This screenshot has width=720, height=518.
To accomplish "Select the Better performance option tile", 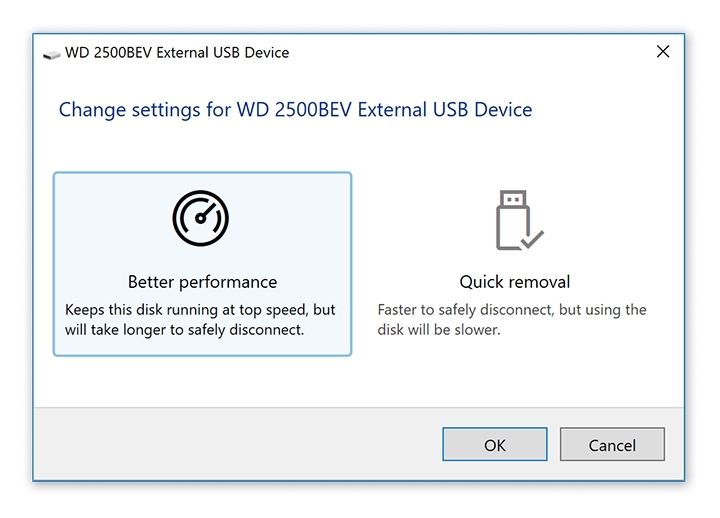I will [x=202, y=264].
